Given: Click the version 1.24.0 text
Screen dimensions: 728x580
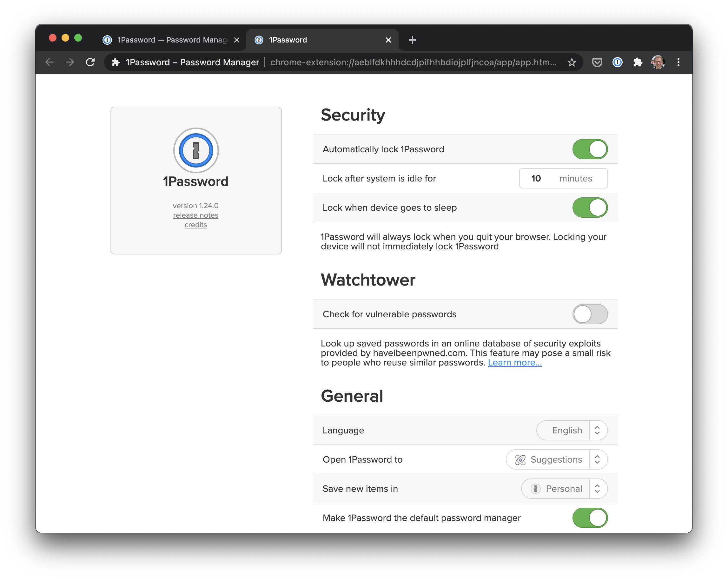Looking at the screenshot, I should coord(195,206).
